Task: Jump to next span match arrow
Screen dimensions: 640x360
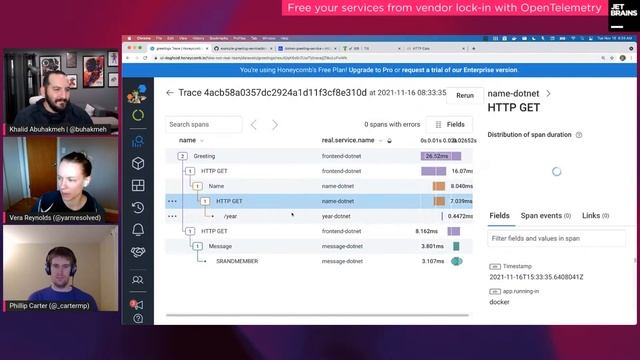Action: pyautogui.click(x=275, y=124)
